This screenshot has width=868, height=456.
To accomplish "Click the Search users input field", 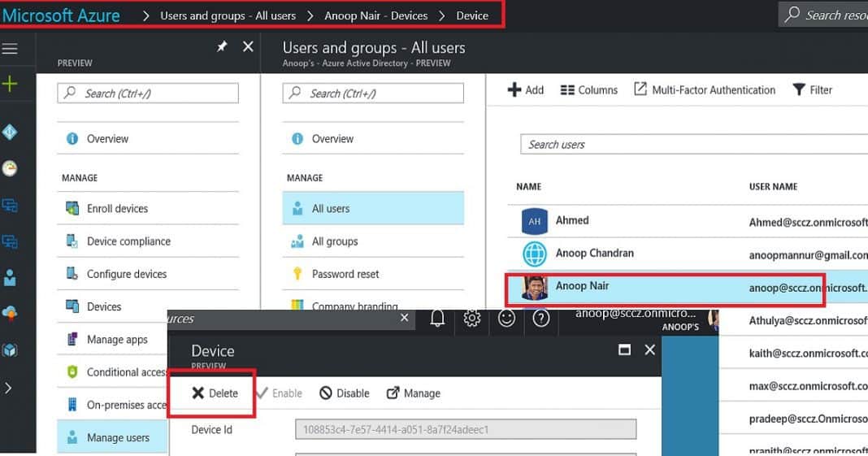I will click(x=691, y=145).
